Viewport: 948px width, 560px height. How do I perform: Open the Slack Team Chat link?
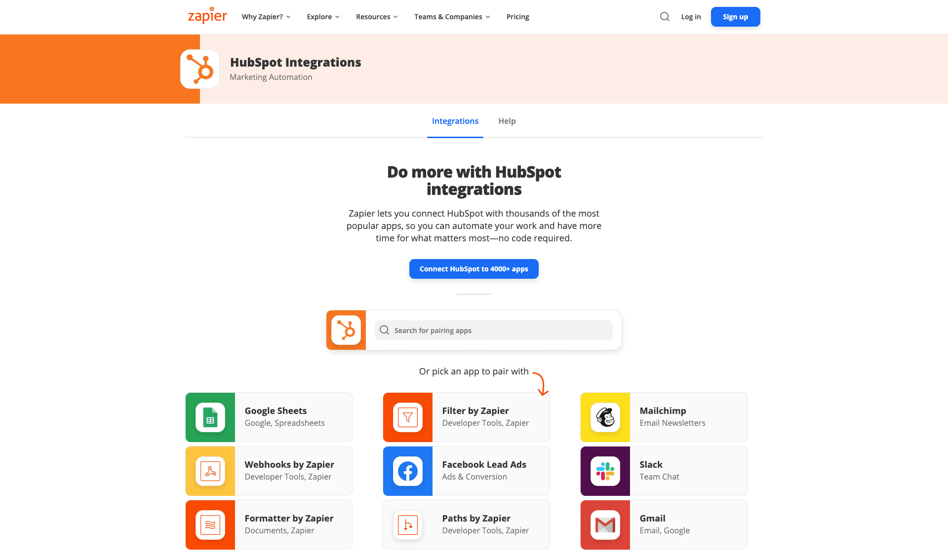tap(664, 471)
